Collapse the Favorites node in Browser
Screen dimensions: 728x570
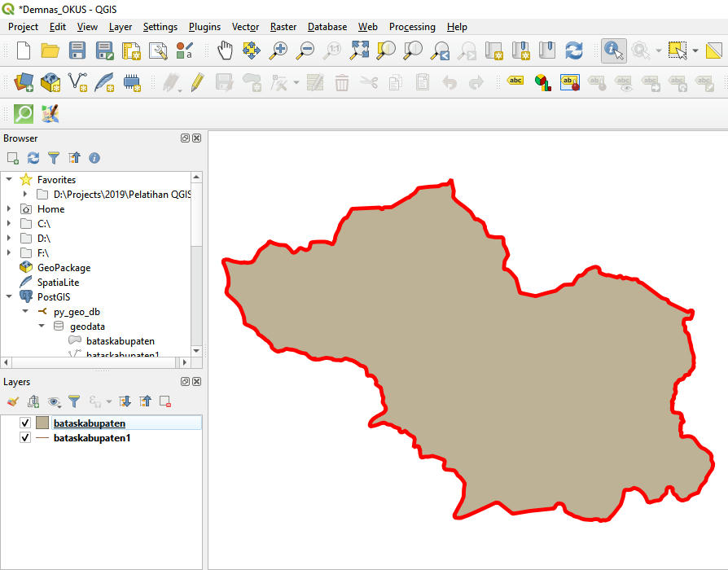pos(9,179)
